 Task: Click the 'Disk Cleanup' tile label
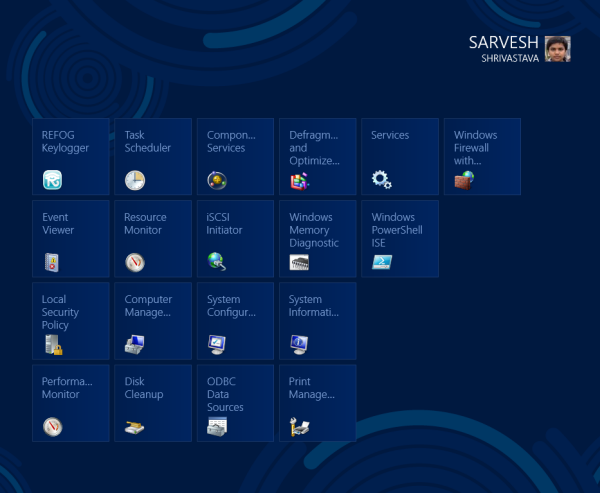tap(144, 388)
